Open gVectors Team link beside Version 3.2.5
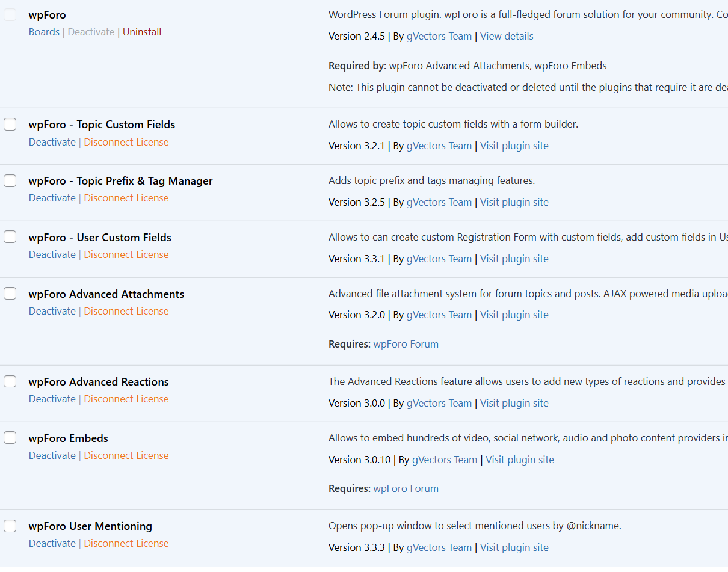The image size is (728, 572). tap(439, 202)
